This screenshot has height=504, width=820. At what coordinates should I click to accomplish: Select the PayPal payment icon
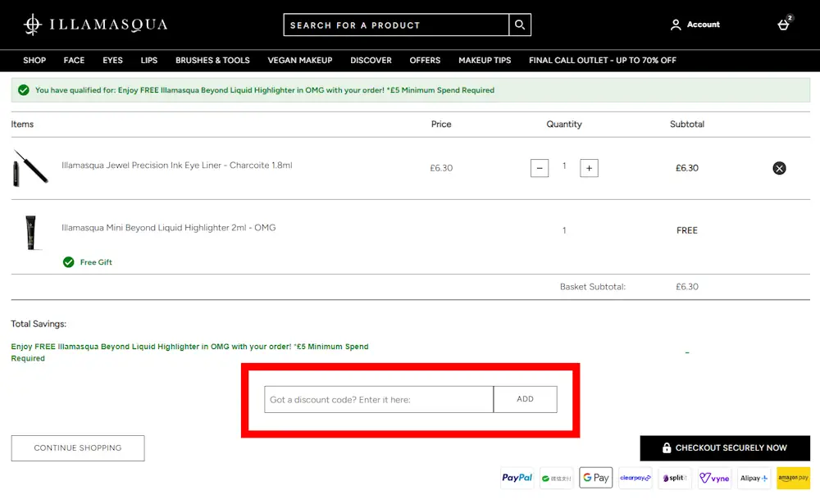coord(517,478)
